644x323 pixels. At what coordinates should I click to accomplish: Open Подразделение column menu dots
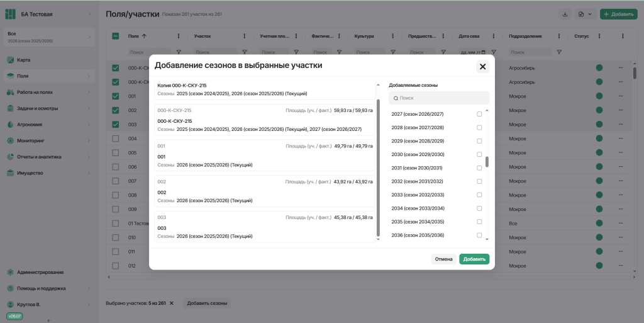click(x=559, y=36)
